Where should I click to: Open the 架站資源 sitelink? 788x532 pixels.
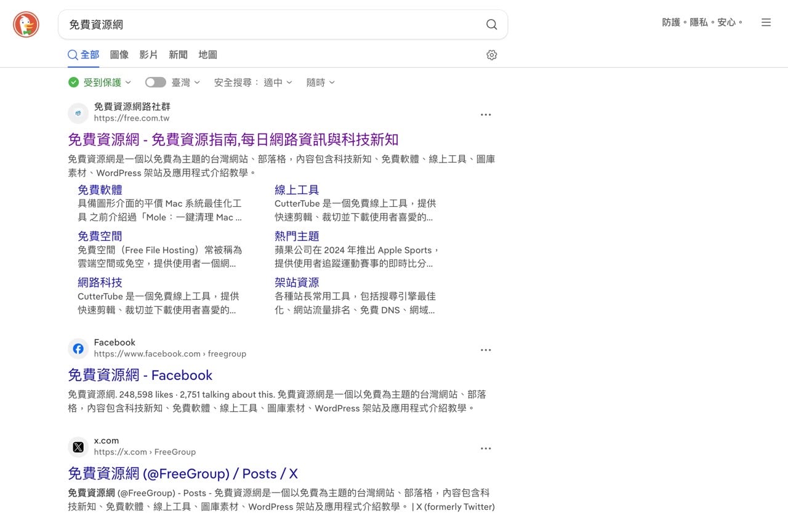(297, 282)
